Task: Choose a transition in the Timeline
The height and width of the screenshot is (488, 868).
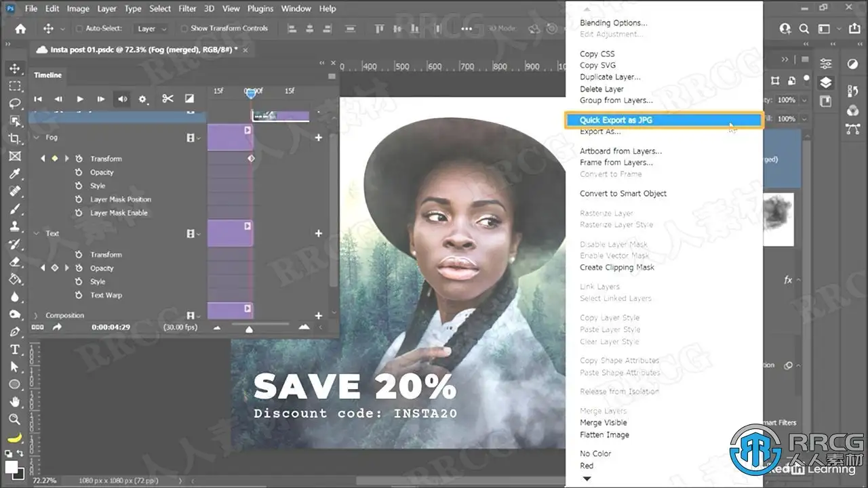Action: point(190,99)
